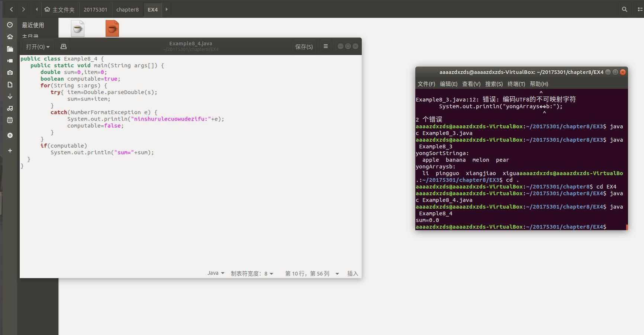Open the terminal 终端(T) menu
644x335 pixels.
pos(516,84)
